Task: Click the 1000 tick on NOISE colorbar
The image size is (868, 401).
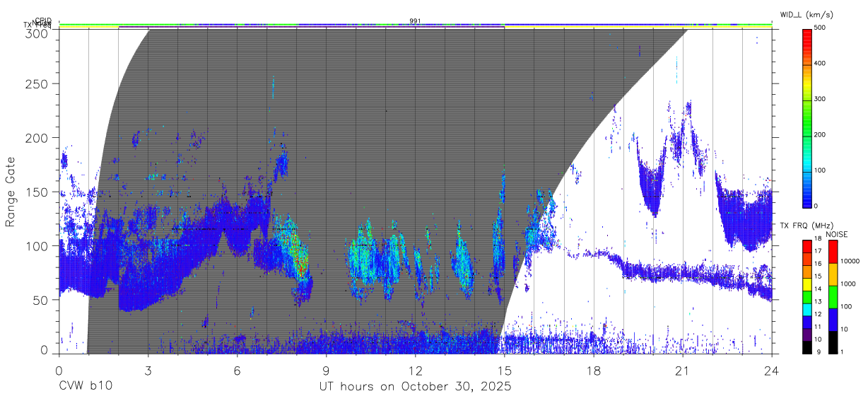Action: coord(848,284)
